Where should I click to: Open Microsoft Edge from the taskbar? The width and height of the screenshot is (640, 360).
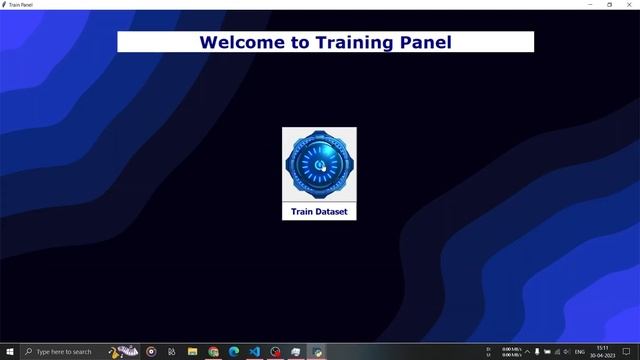click(x=234, y=351)
